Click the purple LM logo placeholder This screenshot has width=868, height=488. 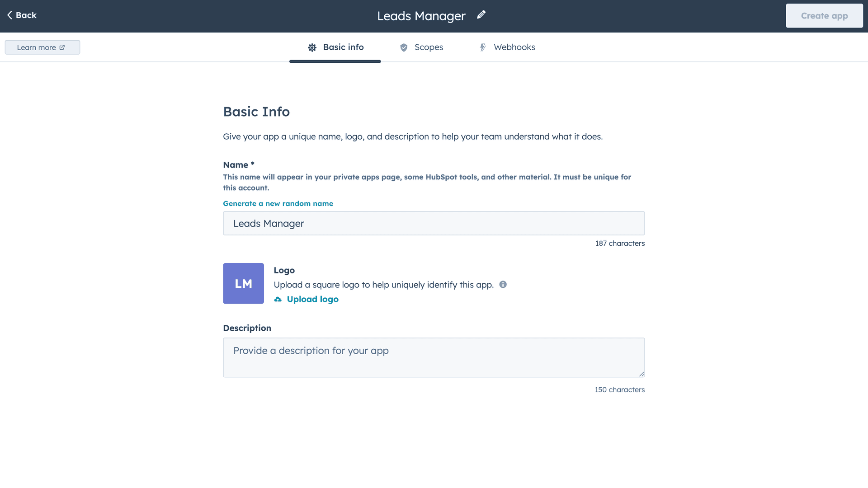(x=243, y=283)
